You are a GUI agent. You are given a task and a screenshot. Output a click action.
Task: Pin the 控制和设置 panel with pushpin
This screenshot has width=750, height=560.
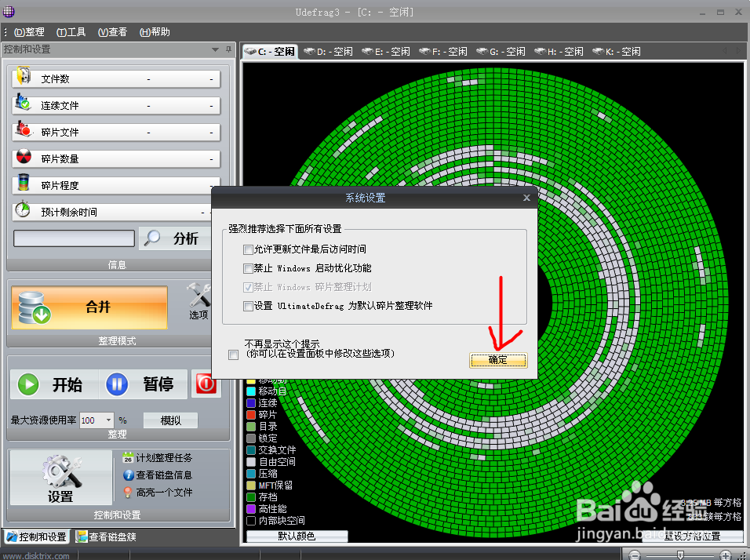click(228, 49)
